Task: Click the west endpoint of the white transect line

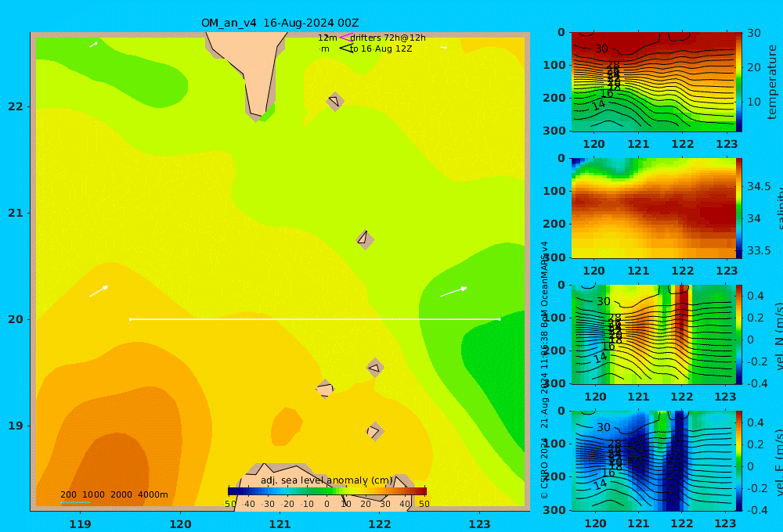Action: [130, 319]
